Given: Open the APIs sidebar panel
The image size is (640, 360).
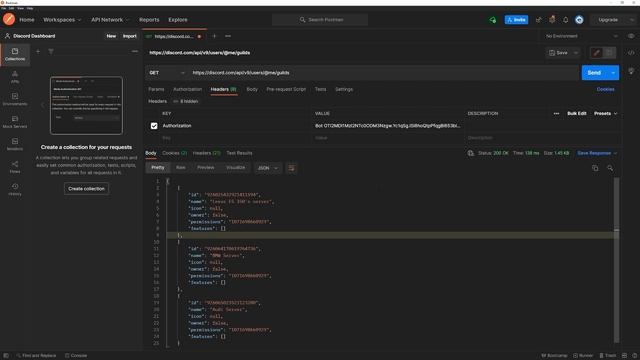Looking at the screenshot, I should pos(15,77).
